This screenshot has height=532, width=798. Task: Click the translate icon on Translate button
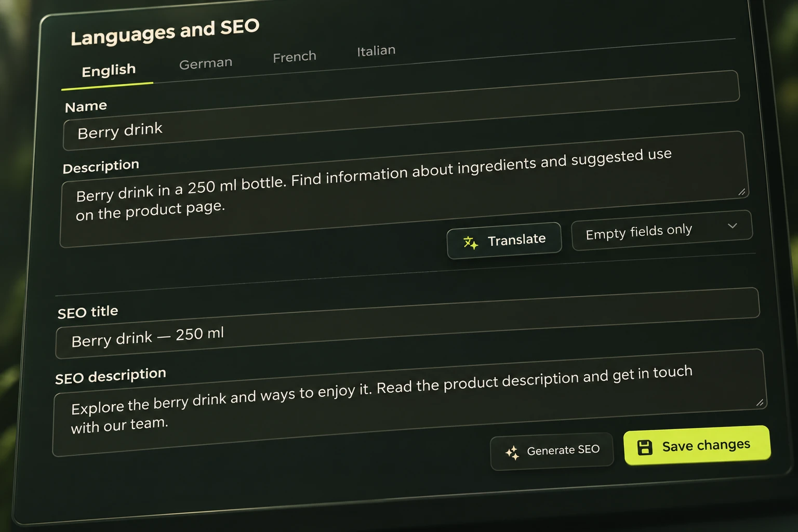(x=471, y=243)
